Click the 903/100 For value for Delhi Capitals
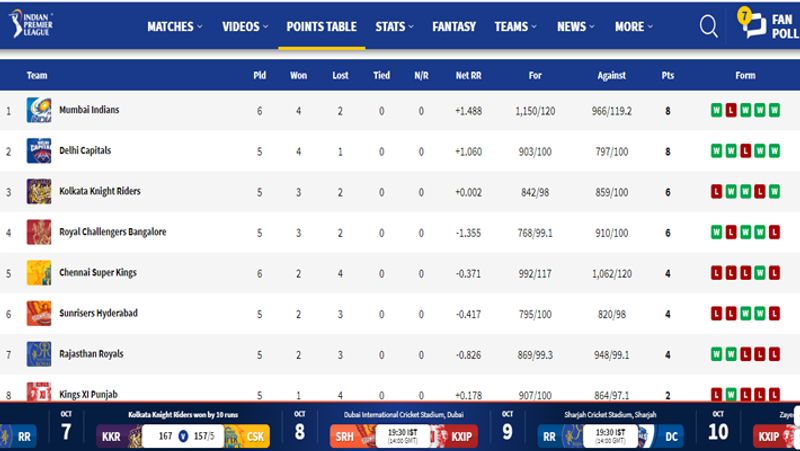 click(x=535, y=152)
